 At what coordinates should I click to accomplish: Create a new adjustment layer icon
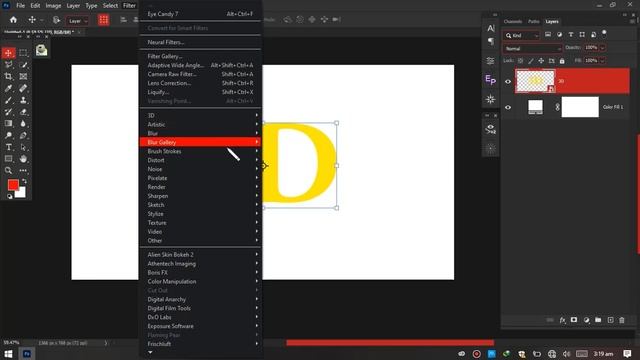coord(586,320)
